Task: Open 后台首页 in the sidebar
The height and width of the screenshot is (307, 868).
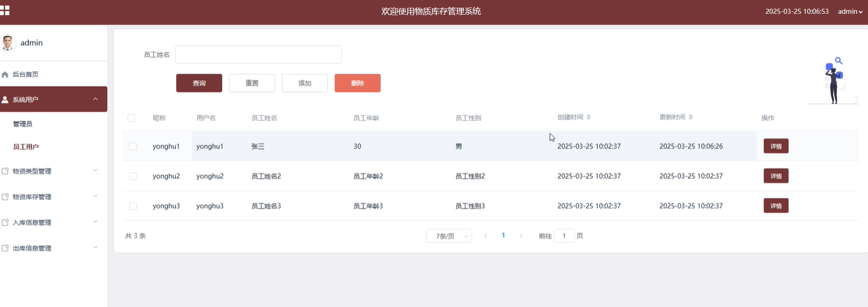Action: point(54,75)
